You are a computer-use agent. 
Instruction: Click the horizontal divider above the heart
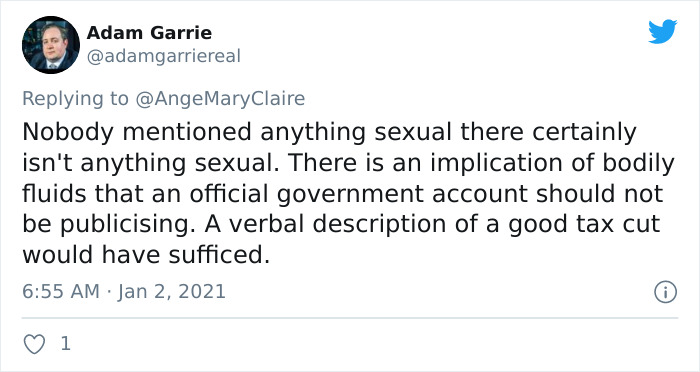(350, 318)
